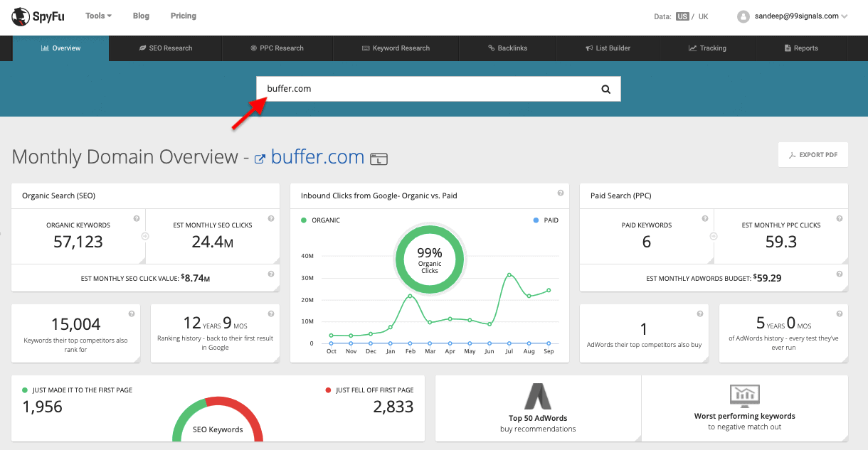This screenshot has width=868, height=450.
Task: Expand the Tools dropdown menu
Action: pyautogui.click(x=98, y=16)
